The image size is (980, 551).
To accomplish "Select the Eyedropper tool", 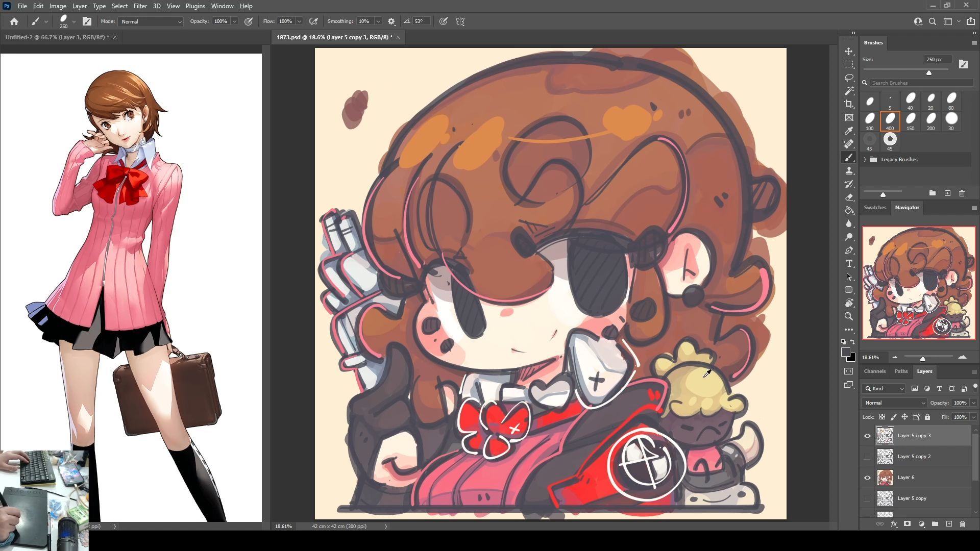I will click(849, 131).
